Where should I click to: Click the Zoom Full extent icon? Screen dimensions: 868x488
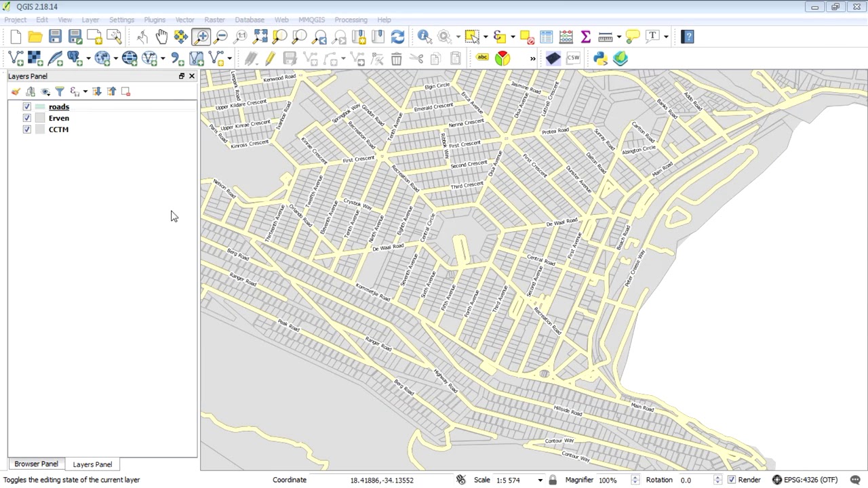pos(260,37)
